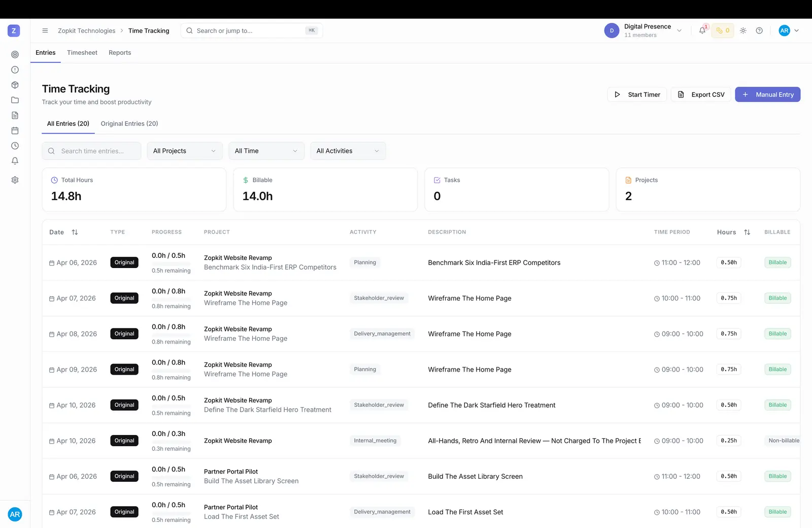This screenshot has width=812, height=528.
Task: Open the help question mark icon
Action: pyautogui.click(x=759, y=30)
